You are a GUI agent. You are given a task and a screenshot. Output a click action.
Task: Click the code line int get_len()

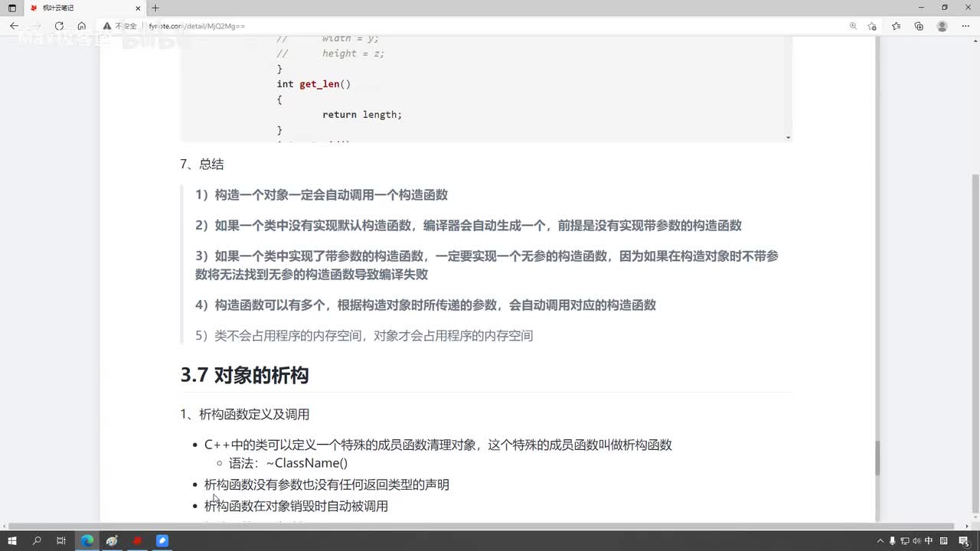click(314, 84)
